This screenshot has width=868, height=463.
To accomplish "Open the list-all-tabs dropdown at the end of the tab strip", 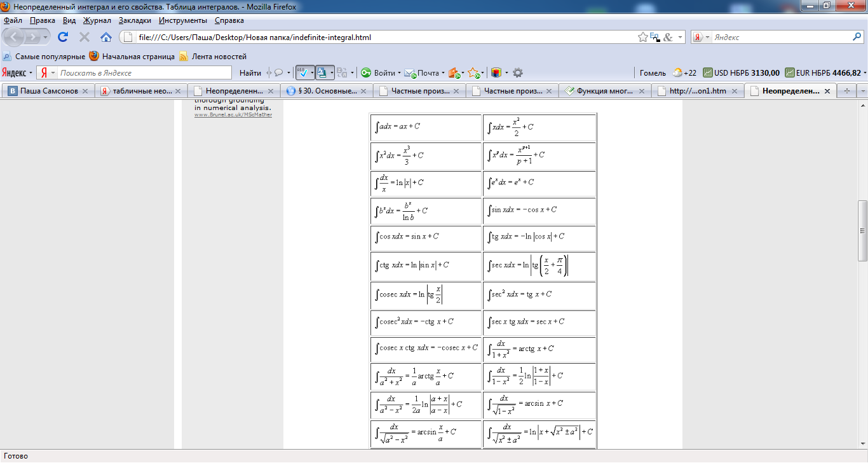I will [x=862, y=91].
